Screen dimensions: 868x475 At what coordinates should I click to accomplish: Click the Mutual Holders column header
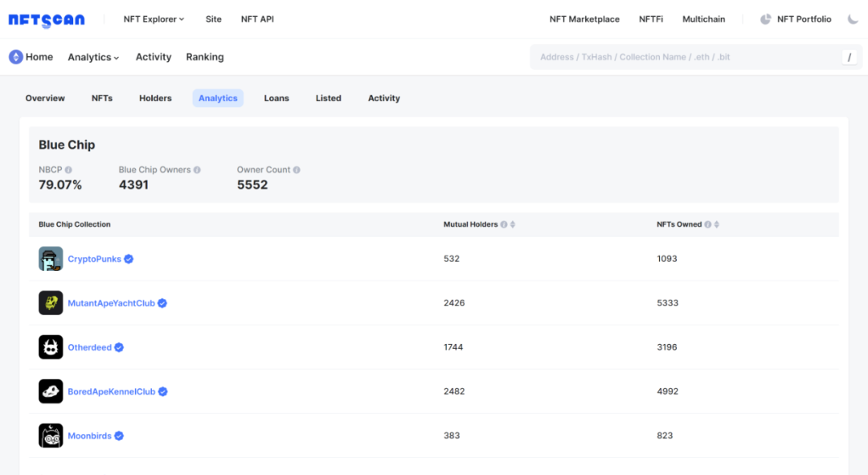click(470, 224)
